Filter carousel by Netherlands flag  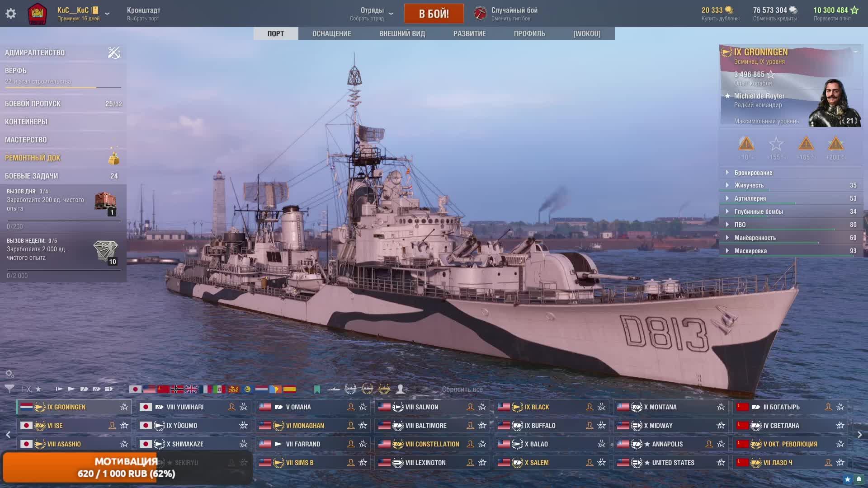click(261, 389)
